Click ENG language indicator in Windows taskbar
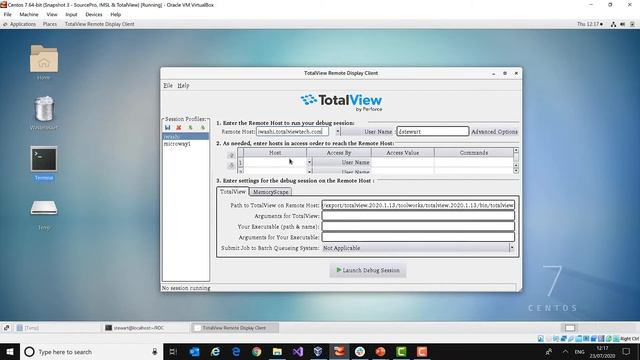Screen dimensions: 640x360 (x=580, y=352)
